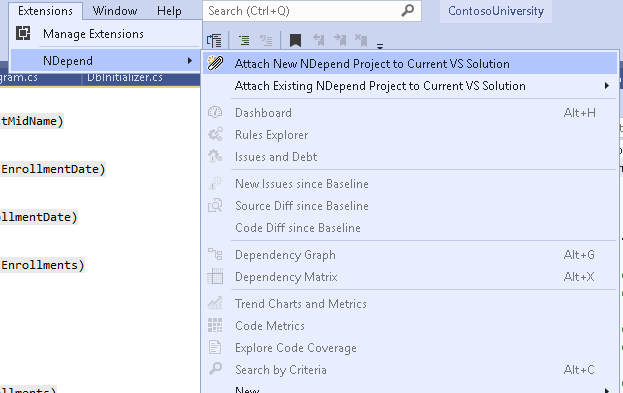Viewport: 623px width, 393px height.
Task: Select Code Diff since Baseline
Action: tap(410, 228)
